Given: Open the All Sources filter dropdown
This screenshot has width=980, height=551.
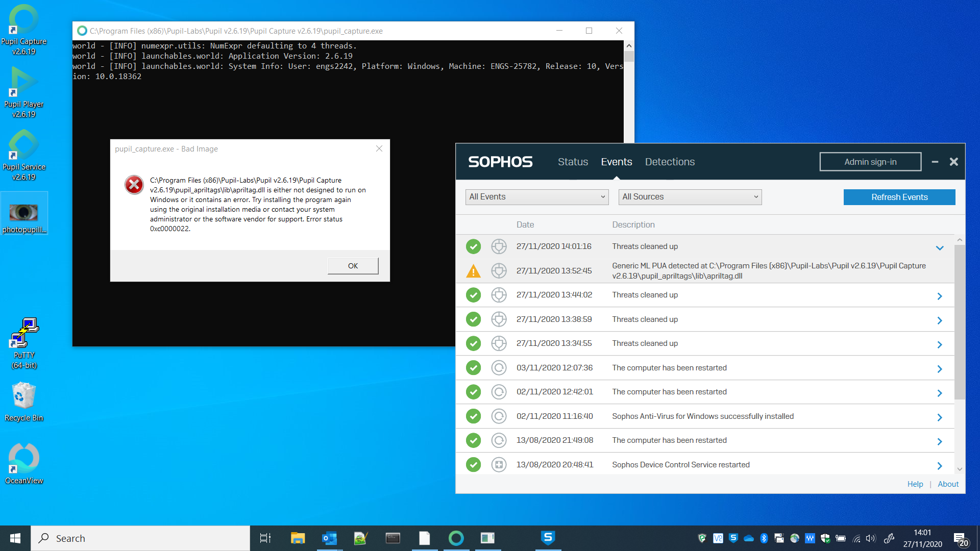Looking at the screenshot, I should (x=690, y=197).
